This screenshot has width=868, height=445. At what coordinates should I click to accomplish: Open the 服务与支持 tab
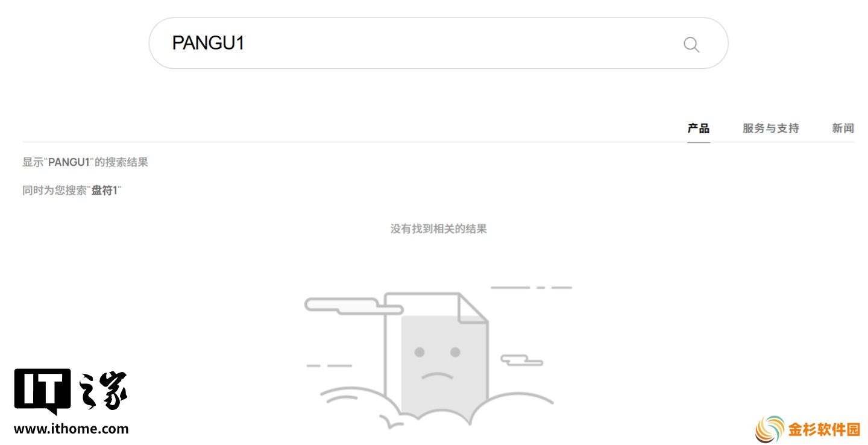tap(770, 128)
